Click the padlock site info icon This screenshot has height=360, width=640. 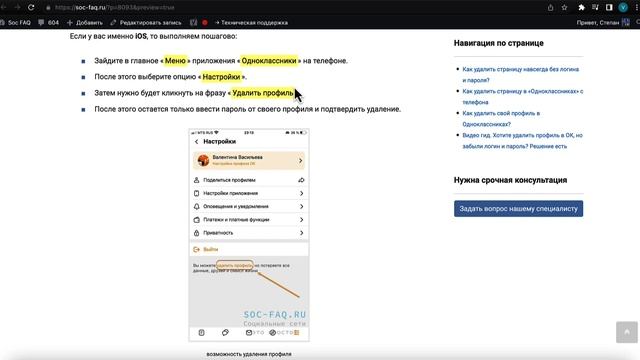[48, 8]
